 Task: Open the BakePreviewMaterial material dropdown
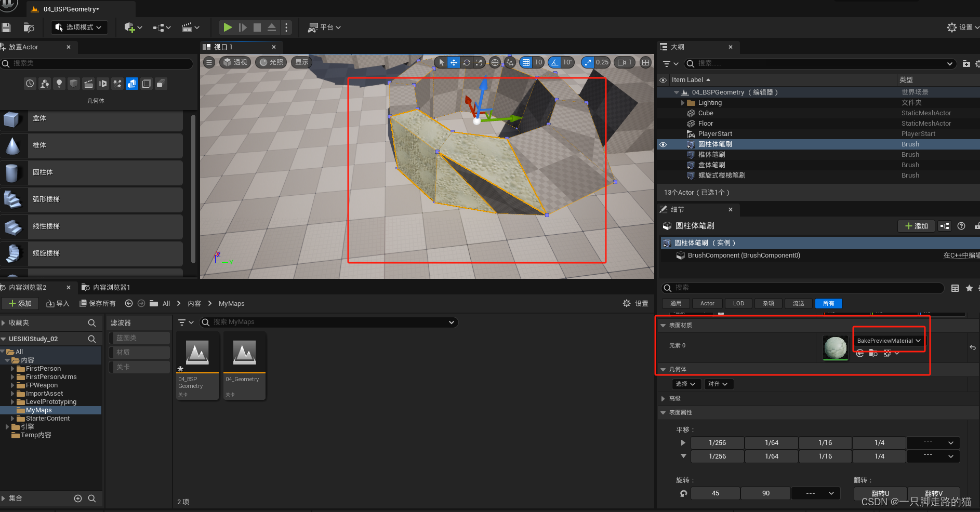pos(889,341)
